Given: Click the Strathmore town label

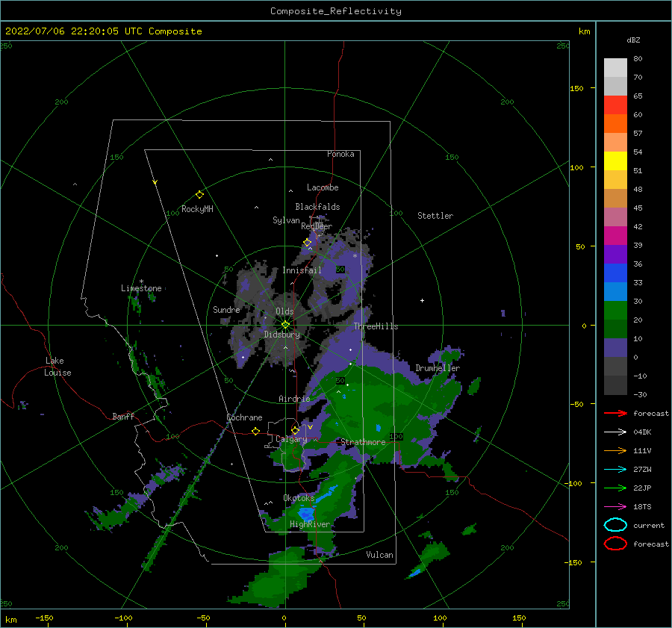Looking at the screenshot, I should (363, 442).
